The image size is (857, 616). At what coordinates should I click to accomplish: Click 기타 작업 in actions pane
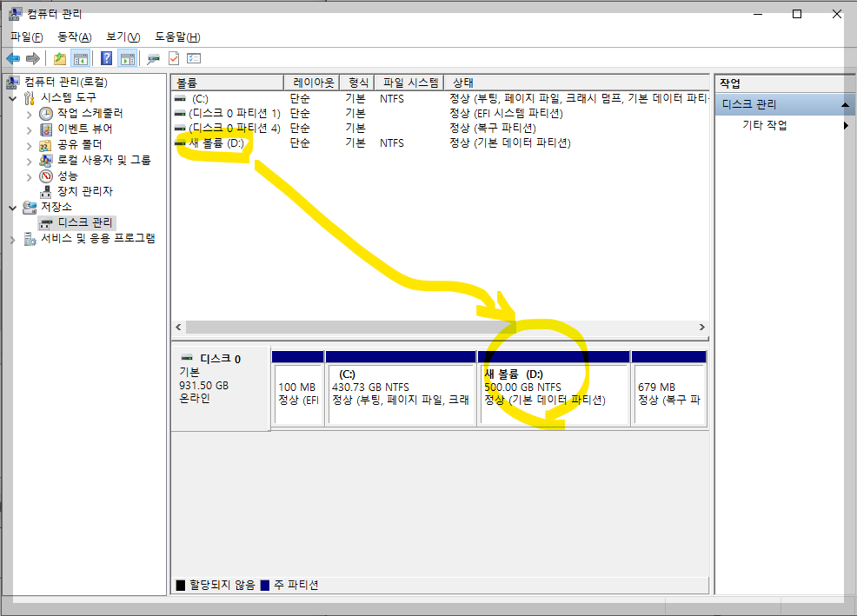[765, 125]
